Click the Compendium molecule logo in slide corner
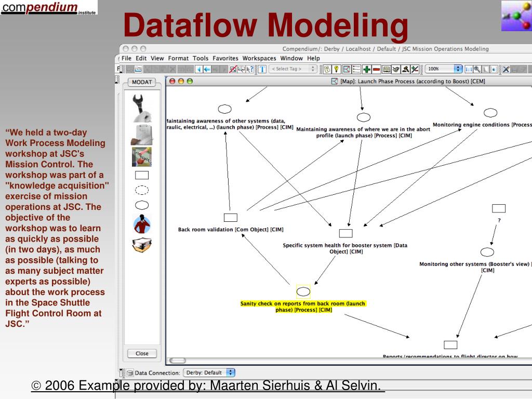 pyautogui.click(x=517, y=16)
